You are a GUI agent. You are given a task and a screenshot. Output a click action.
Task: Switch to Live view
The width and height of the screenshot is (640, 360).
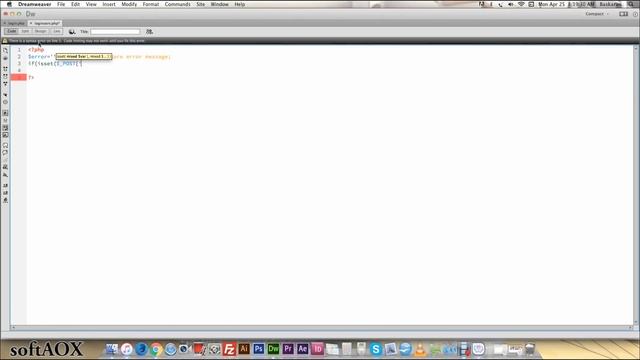tap(56, 31)
